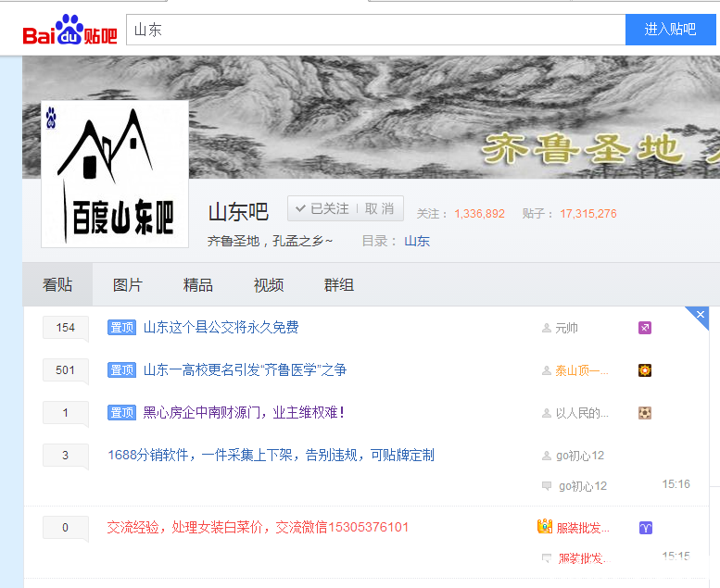Switch to the 精品 tab
The image size is (720, 588).
click(198, 284)
